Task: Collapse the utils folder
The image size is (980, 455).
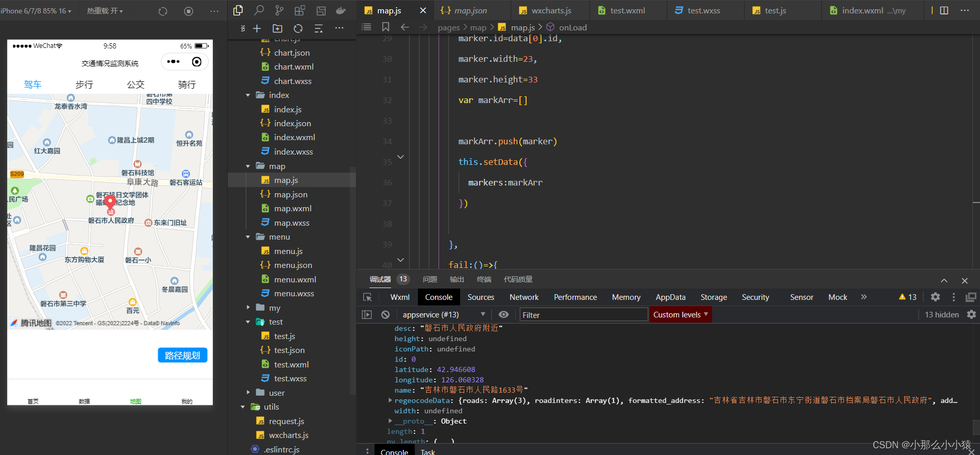Action: coord(243,407)
